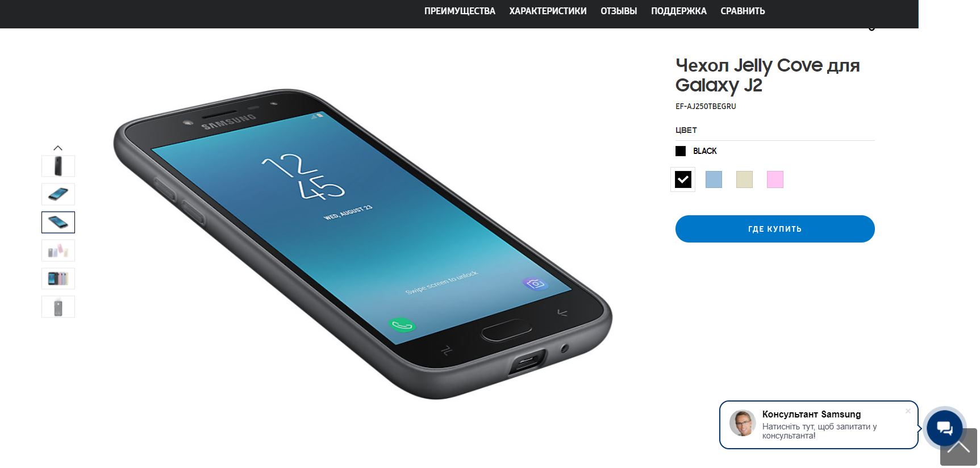
Task: Select the last thumbnail of case back
Action: point(58,307)
